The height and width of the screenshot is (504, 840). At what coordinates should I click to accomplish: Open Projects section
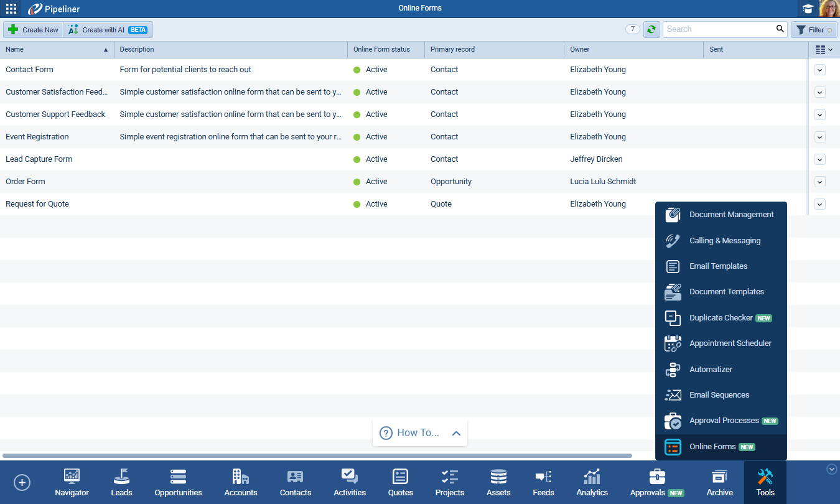[450, 483]
